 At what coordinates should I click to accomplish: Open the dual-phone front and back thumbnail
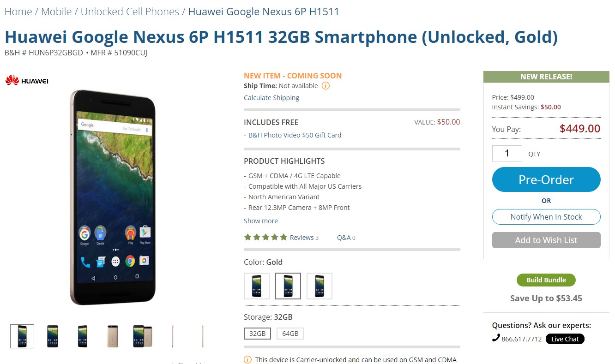pyautogui.click(x=143, y=336)
